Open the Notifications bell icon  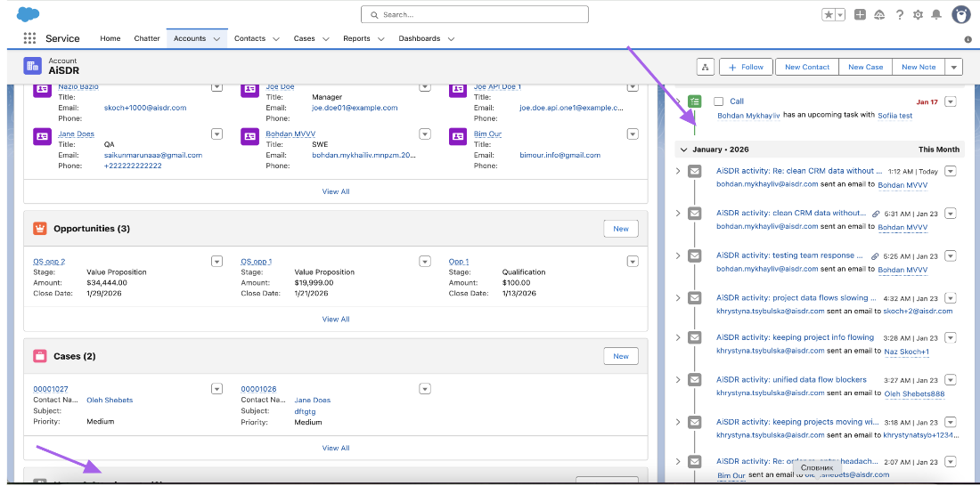click(x=936, y=15)
